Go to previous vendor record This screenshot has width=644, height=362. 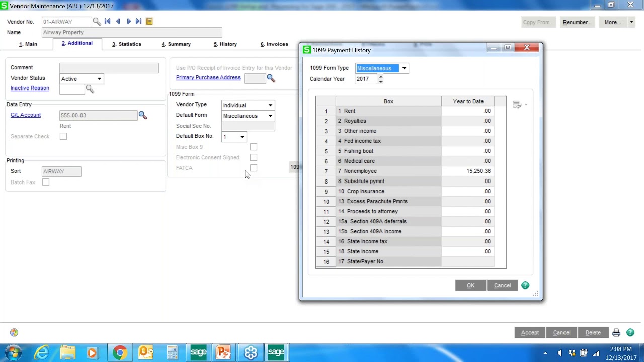(x=118, y=21)
